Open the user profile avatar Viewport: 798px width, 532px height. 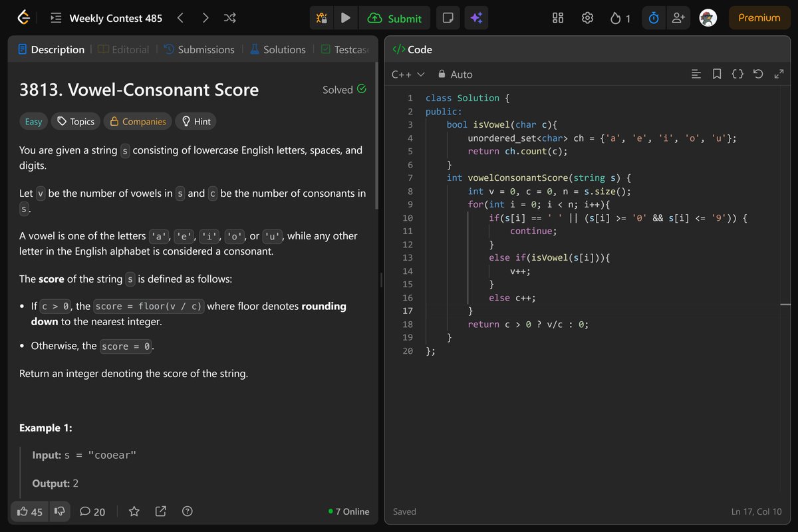pos(709,18)
